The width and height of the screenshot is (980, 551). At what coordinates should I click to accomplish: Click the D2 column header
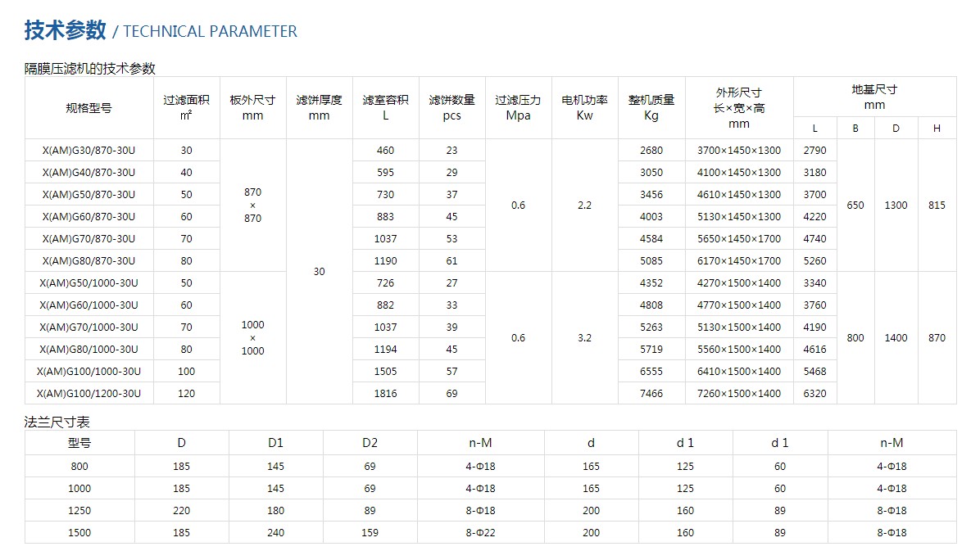point(370,443)
